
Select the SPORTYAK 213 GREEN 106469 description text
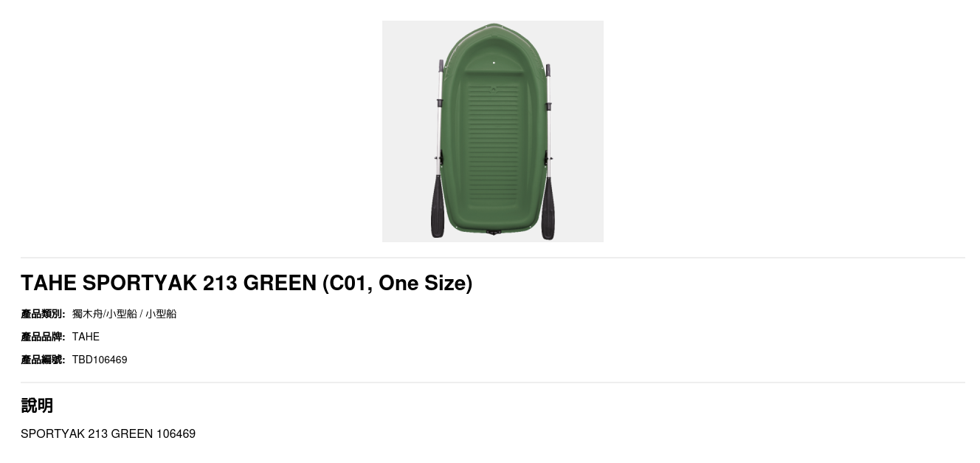pos(108,434)
